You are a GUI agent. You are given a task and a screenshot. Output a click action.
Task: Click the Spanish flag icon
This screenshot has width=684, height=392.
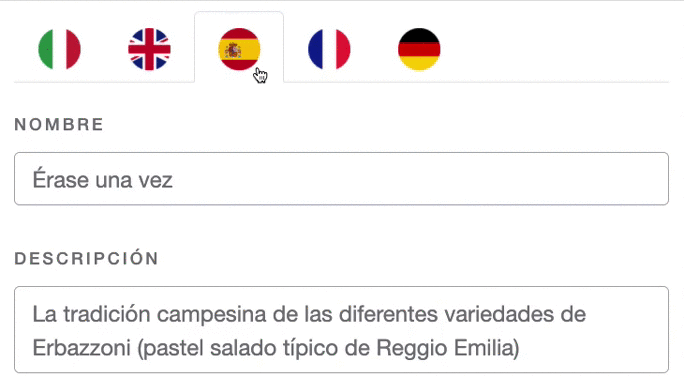click(239, 49)
